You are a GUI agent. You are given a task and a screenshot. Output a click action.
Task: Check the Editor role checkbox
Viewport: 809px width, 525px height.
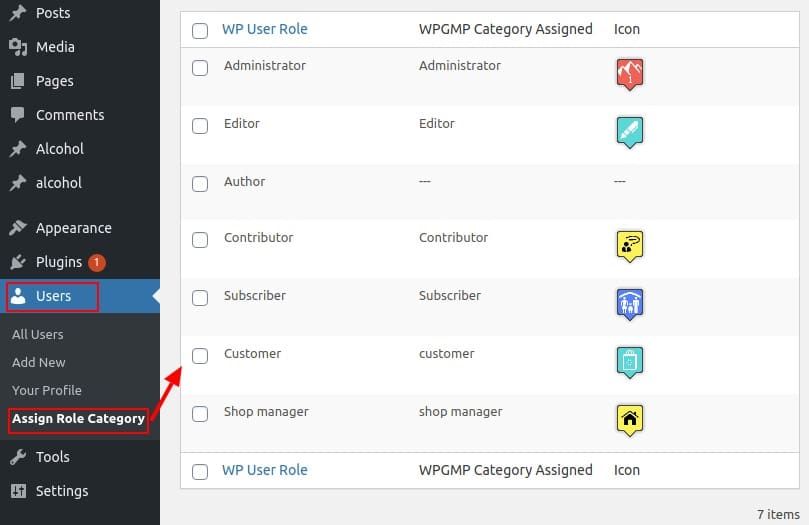pos(200,126)
